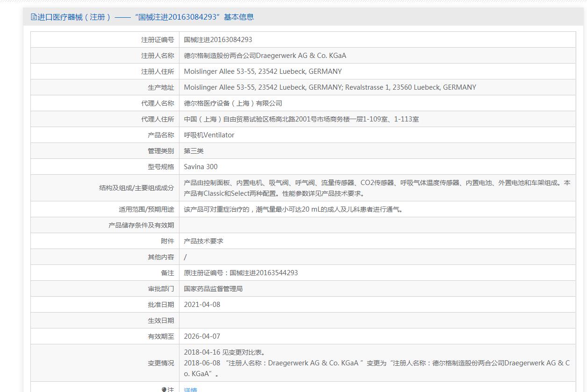Click the document icon in the page header
Viewport: 587px width, 392px height.
click(34, 17)
